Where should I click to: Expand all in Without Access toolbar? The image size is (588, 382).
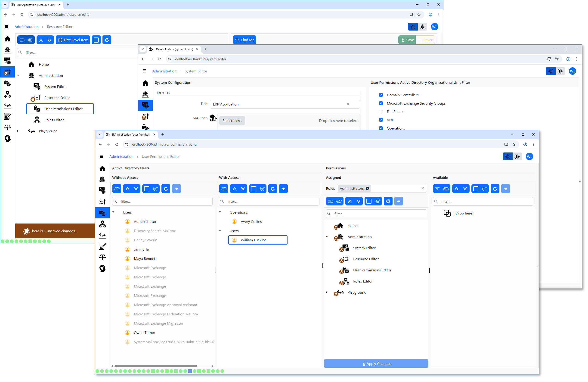coord(136,189)
